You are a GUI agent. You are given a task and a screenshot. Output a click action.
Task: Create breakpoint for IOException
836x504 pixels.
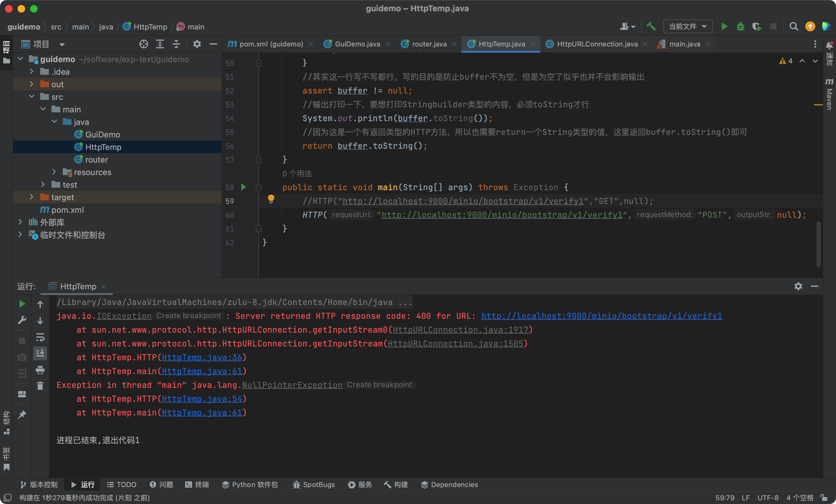[189, 316]
